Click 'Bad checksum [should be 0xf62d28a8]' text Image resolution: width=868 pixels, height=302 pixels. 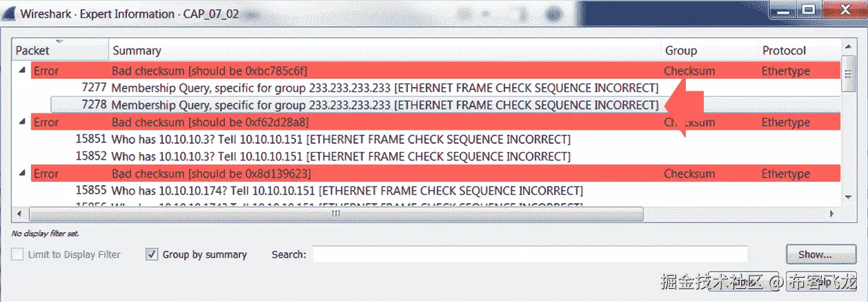[210, 122]
